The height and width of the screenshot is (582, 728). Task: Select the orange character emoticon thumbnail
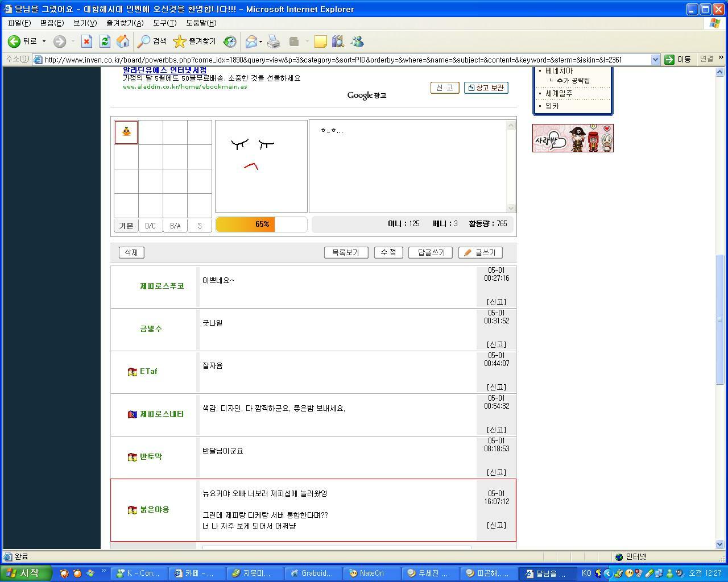(126, 132)
